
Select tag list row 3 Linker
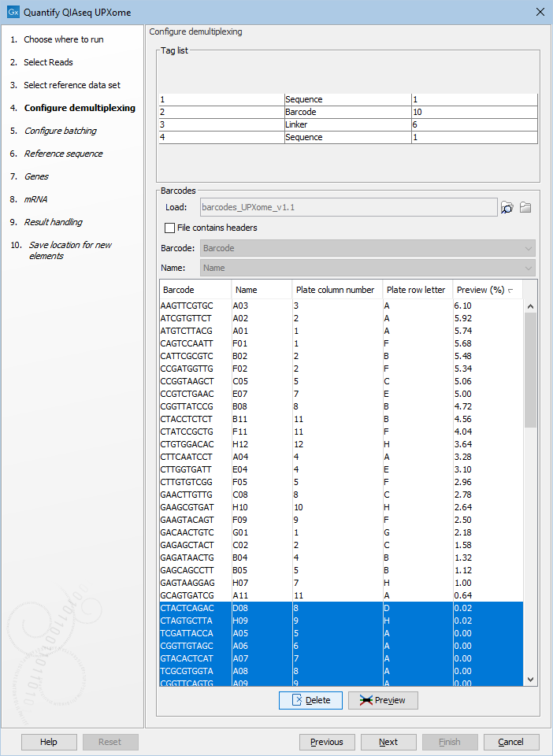point(348,124)
